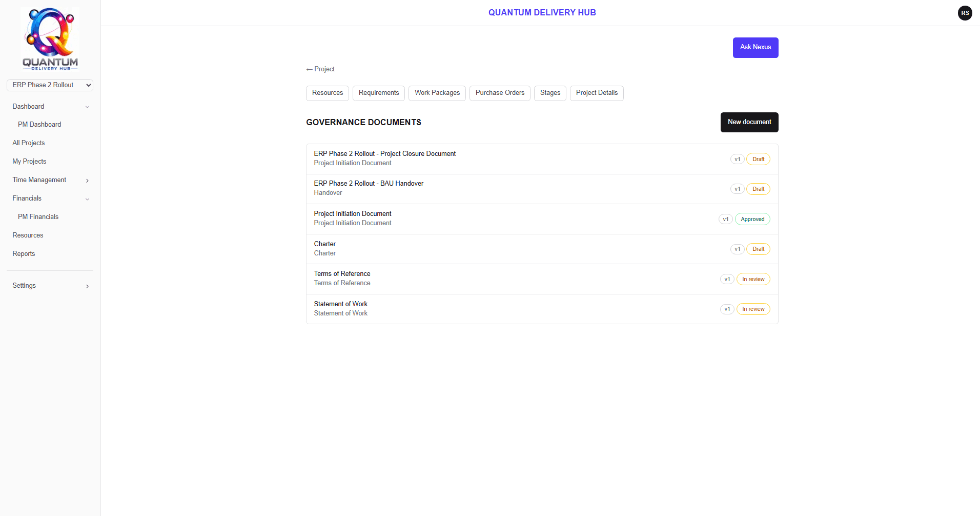Open the Charter document title
Viewport: 980px width, 516px height.
pos(324,244)
